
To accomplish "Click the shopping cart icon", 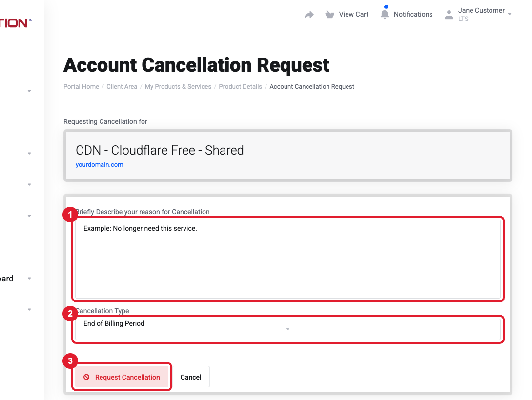I will pos(329,14).
